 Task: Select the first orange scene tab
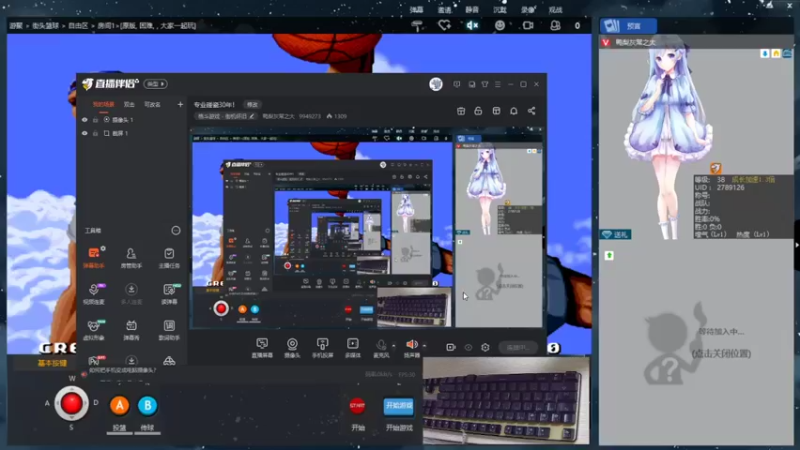point(104,105)
